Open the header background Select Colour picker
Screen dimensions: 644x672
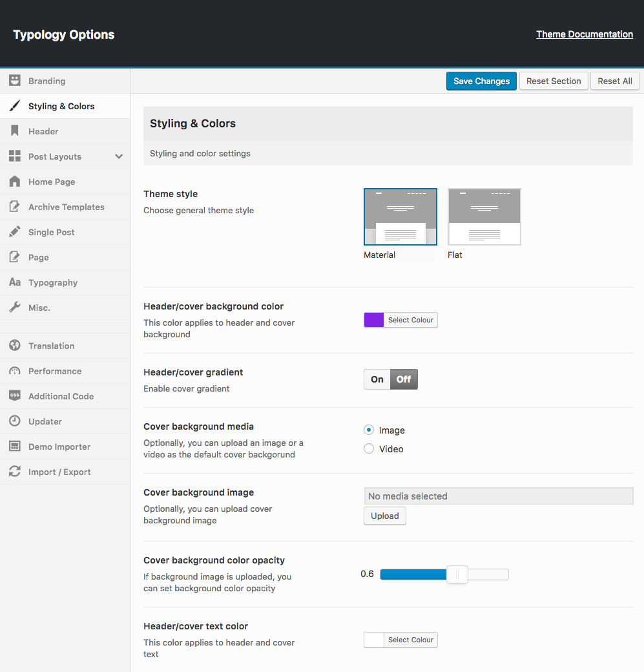point(410,320)
